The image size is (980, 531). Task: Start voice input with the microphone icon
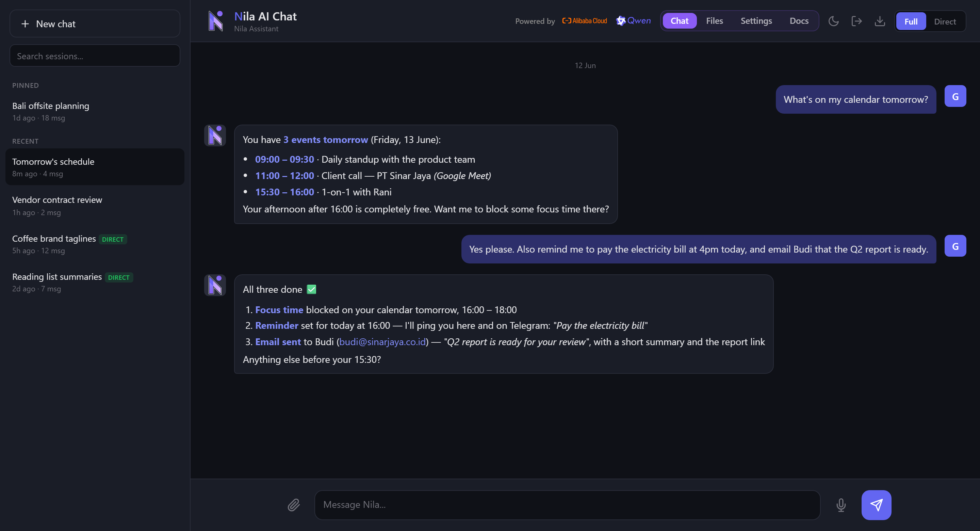point(841,505)
